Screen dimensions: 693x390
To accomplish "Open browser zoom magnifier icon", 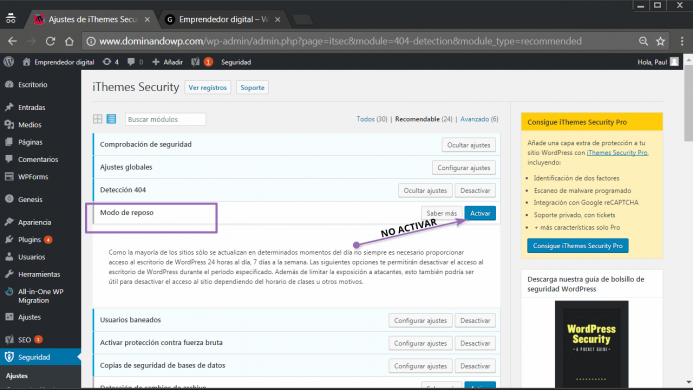I will (643, 41).
